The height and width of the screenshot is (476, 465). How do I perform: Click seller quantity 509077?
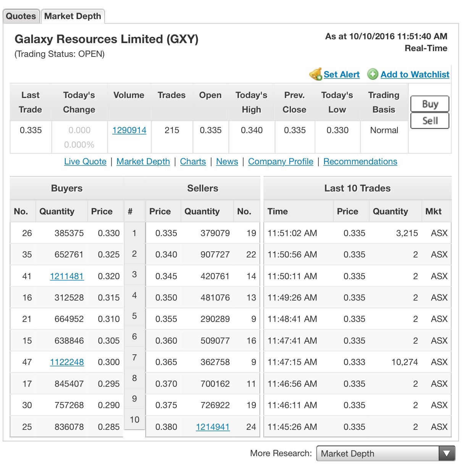click(215, 341)
